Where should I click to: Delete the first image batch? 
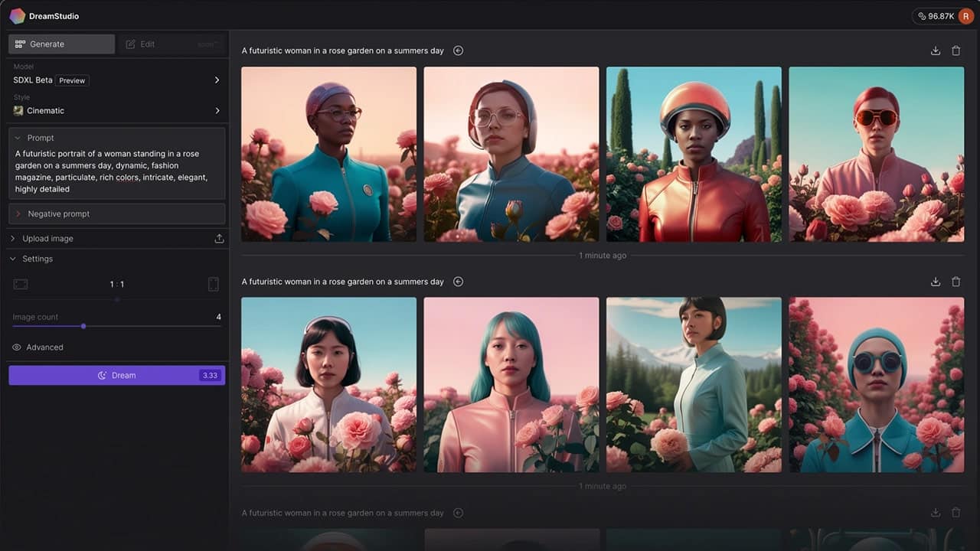tap(955, 51)
